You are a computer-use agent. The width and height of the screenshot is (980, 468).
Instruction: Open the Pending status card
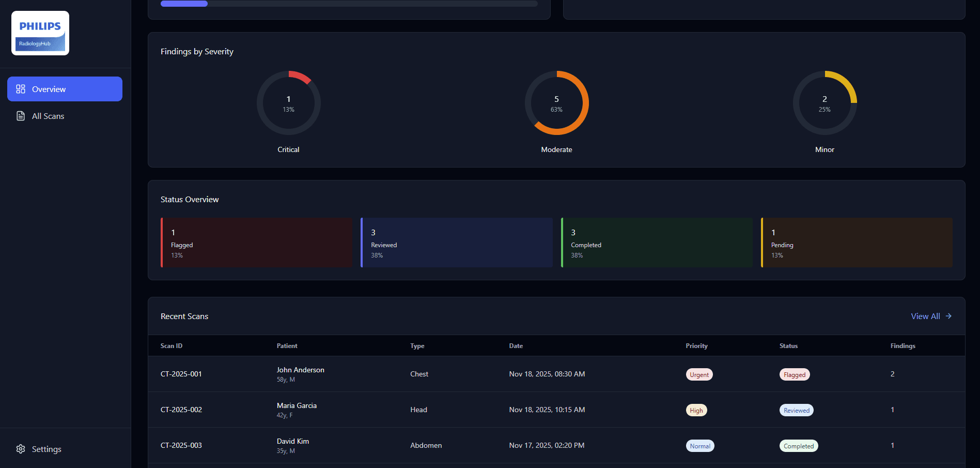tap(857, 243)
